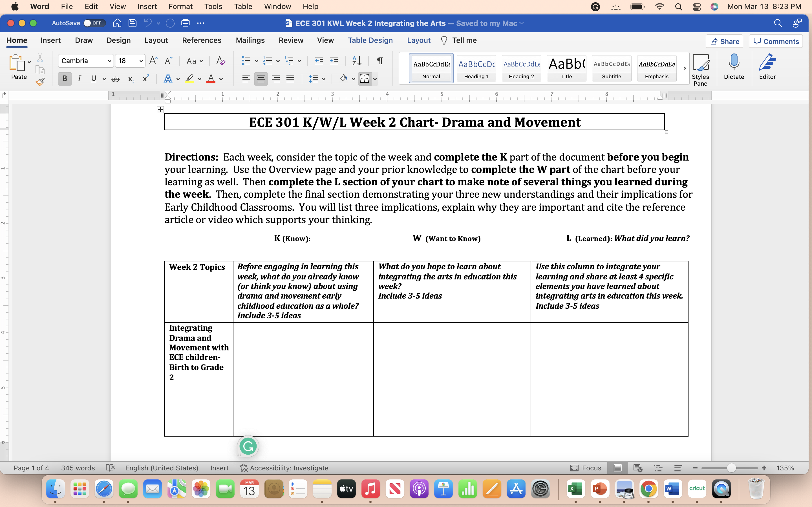
Task: Apply subscript formatting
Action: pos(130,79)
